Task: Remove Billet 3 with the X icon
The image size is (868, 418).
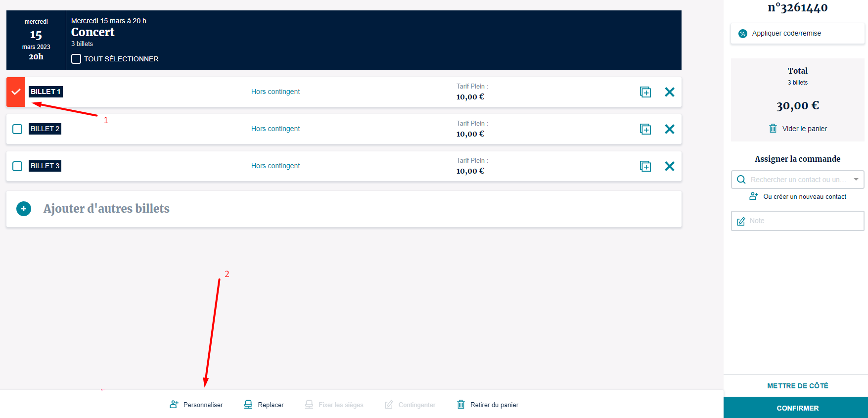Action: coord(669,166)
